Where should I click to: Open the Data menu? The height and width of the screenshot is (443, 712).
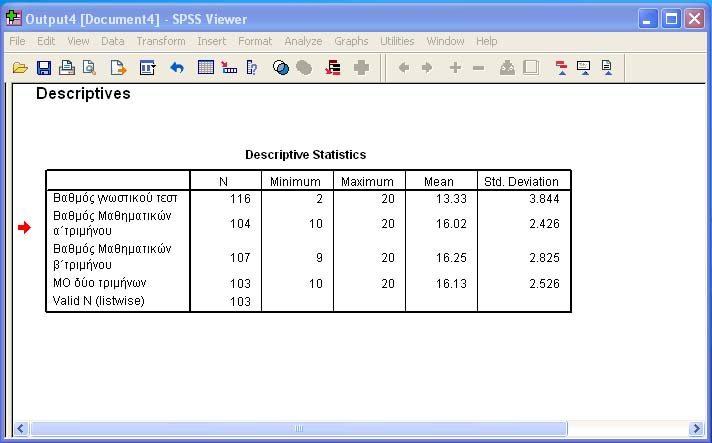(x=113, y=41)
